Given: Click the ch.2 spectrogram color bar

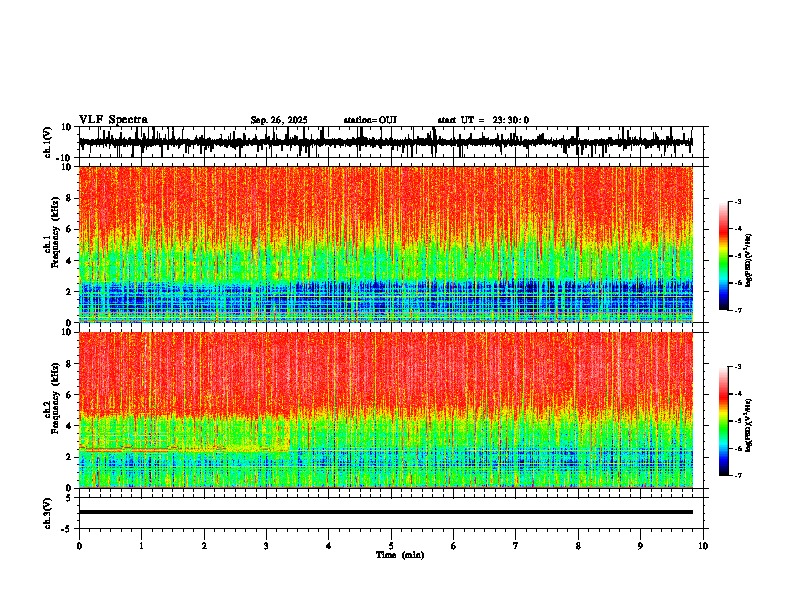Looking at the screenshot, I should [x=724, y=421].
